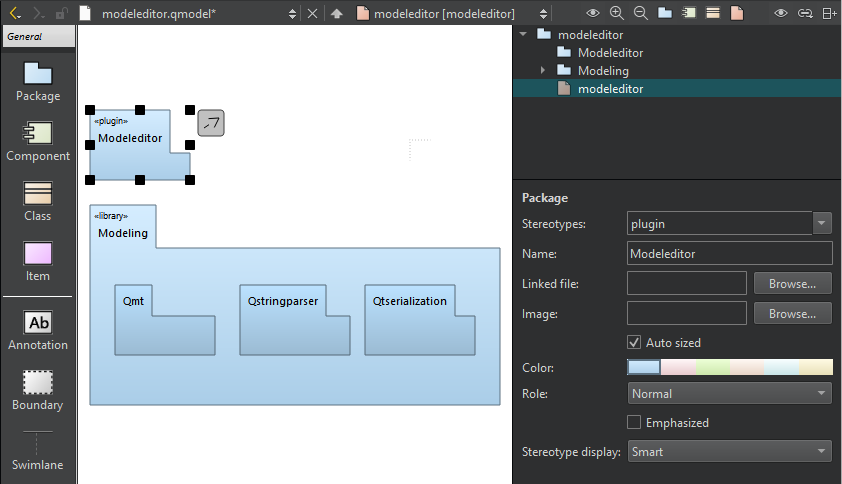The width and height of the screenshot is (842, 484).
Task: Select the Boundary tool
Action: pos(38,390)
